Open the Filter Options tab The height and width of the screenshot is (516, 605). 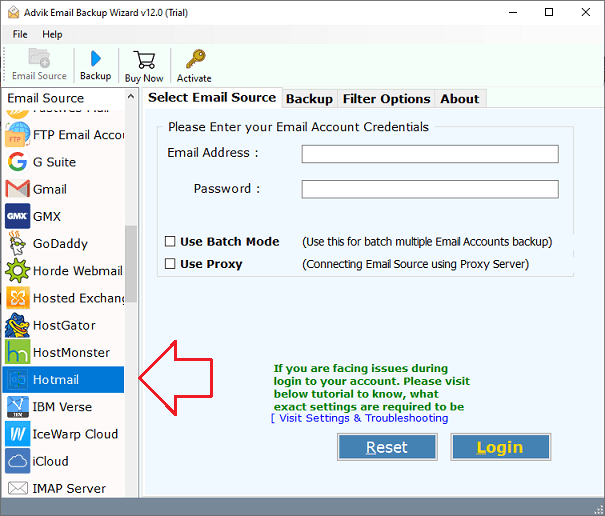(386, 99)
